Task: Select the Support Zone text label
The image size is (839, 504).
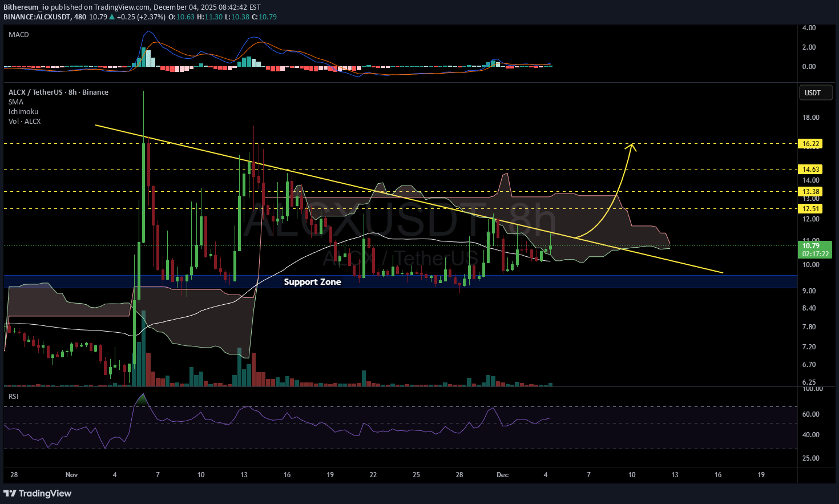Action: 312,282
